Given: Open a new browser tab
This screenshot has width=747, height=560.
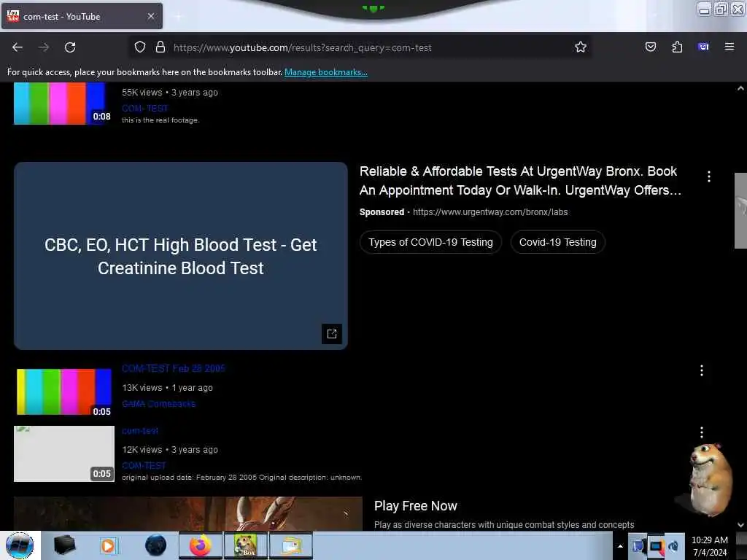Looking at the screenshot, I should (x=178, y=17).
